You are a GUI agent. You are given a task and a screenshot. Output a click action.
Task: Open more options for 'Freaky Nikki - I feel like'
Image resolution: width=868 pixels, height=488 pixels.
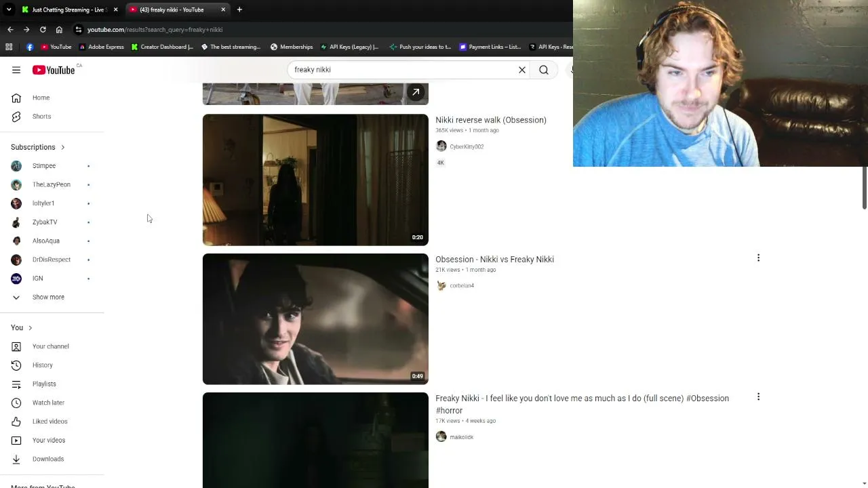pyautogui.click(x=758, y=397)
